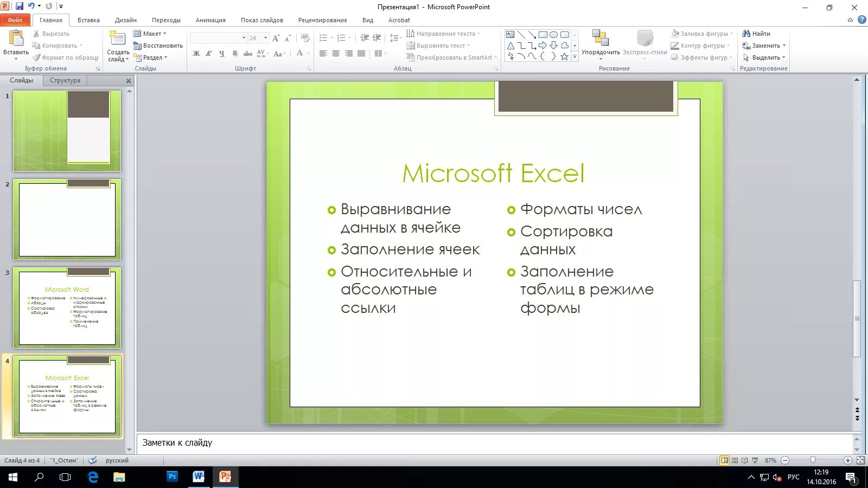
Task: Save the presentation from Quick Access toolbar
Action: 20,6
